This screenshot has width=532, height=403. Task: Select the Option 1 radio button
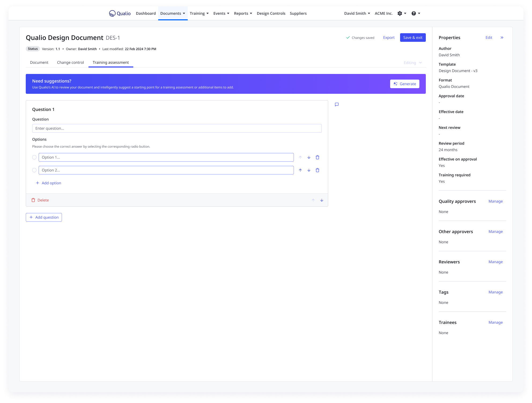click(34, 157)
